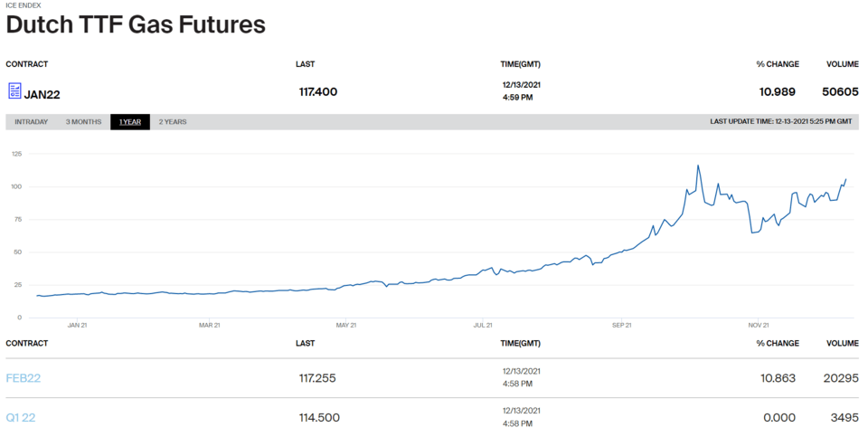Click the JAN 21 axis label
This screenshot has height=437, width=868.
[77, 325]
